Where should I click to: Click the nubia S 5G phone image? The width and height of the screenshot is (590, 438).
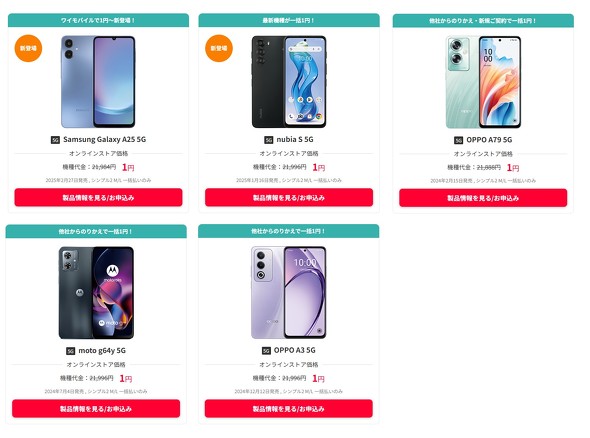coord(289,82)
